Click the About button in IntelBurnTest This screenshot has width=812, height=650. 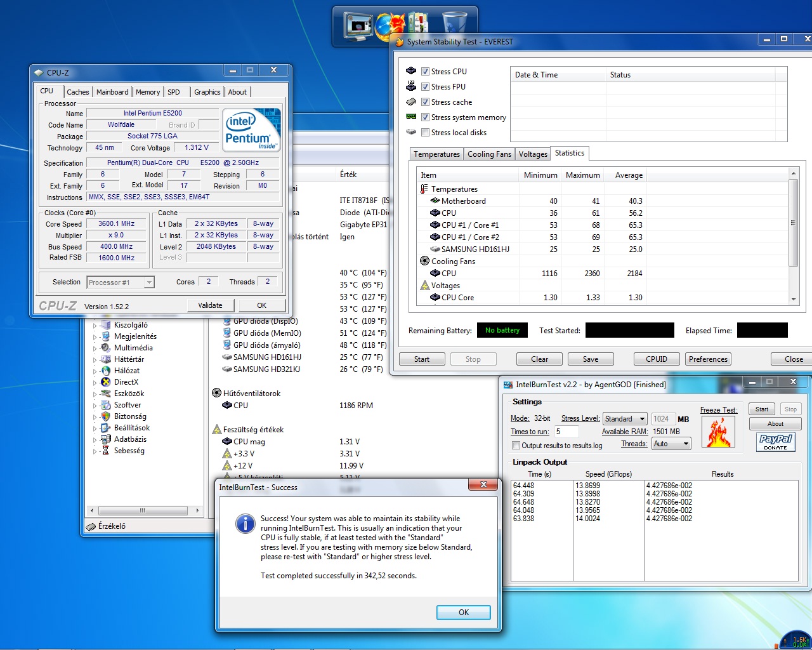tap(775, 424)
